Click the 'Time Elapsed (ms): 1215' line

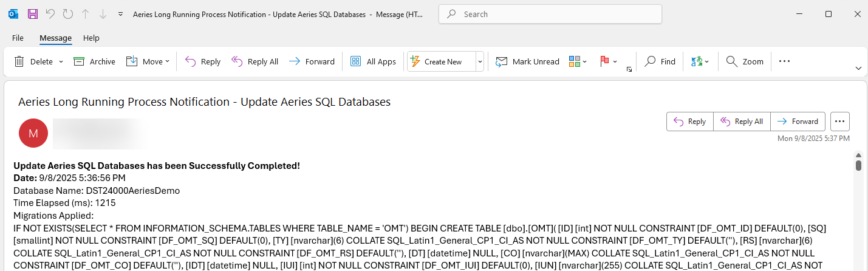click(x=64, y=203)
